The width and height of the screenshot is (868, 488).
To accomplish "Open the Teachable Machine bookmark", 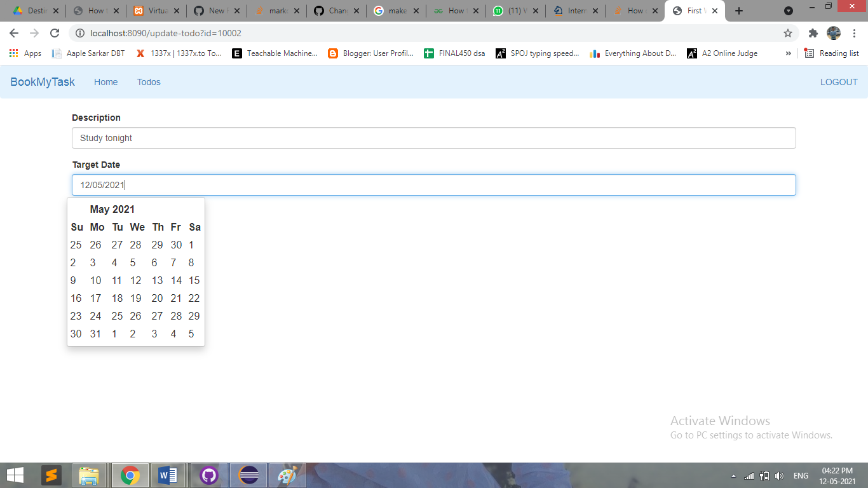I will click(x=275, y=53).
